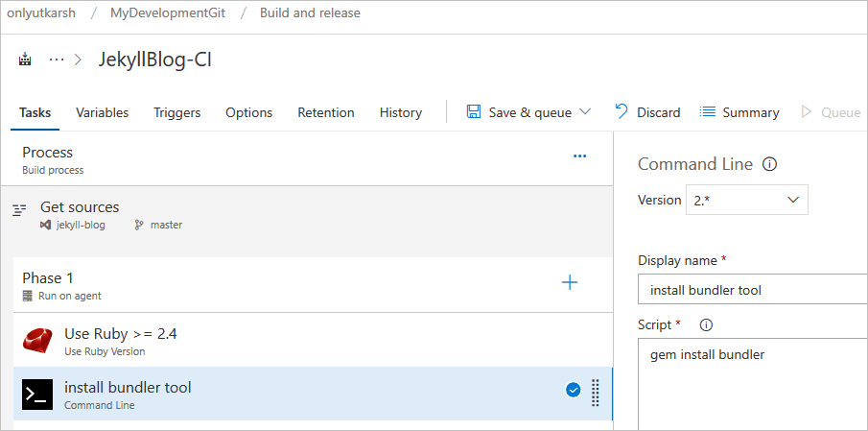Grab the drag handle on install bundler tool
Viewport: 868px width, 431px height.
(x=595, y=392)
